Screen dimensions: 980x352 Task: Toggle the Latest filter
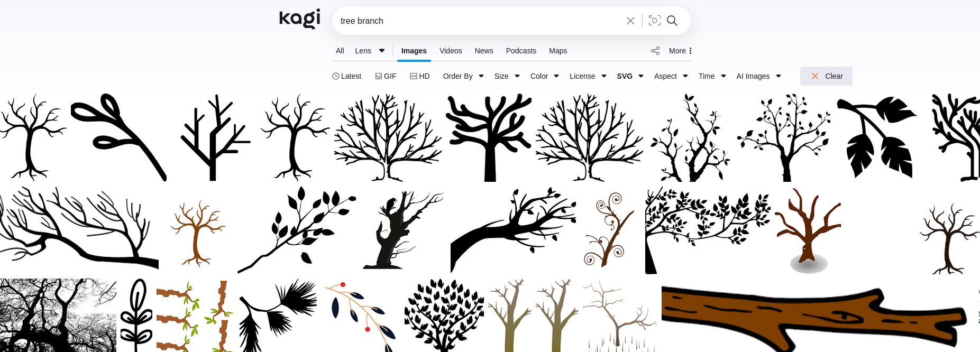[346, 76]
